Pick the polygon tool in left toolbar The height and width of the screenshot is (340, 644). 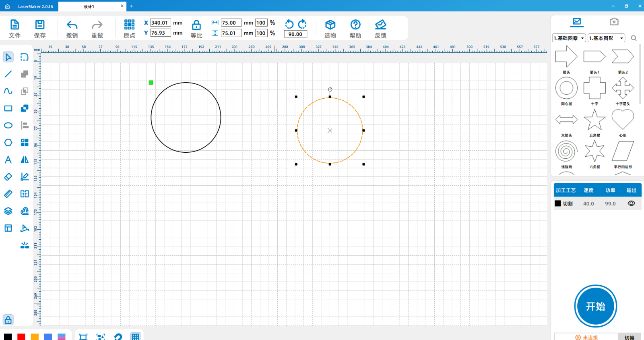8,143
